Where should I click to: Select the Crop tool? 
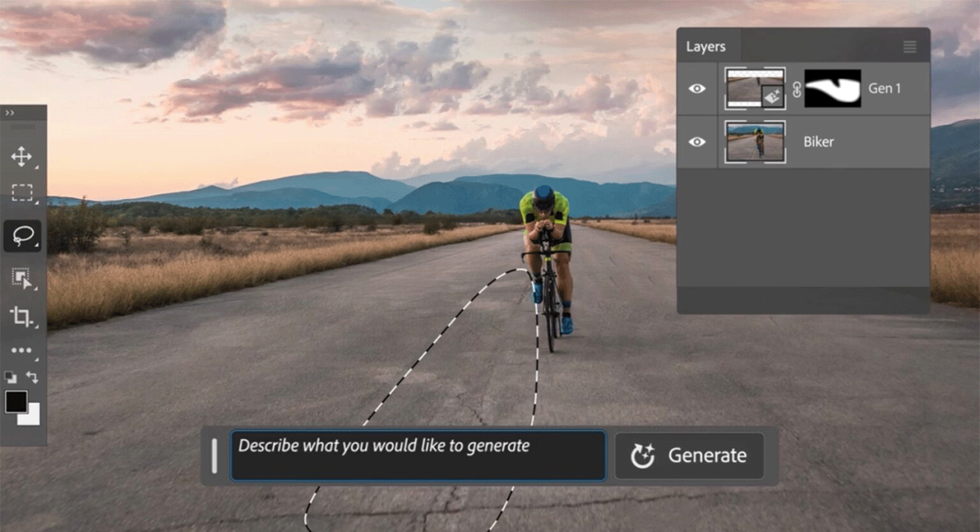[x=22, y=316]
